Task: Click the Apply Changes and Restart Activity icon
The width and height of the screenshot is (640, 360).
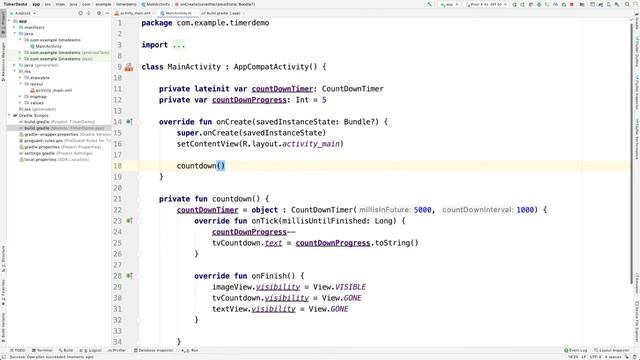Action: 522,4
